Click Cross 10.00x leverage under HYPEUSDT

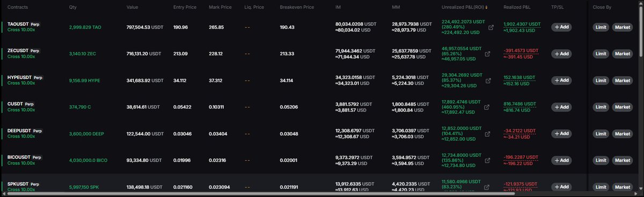point(21,83)
